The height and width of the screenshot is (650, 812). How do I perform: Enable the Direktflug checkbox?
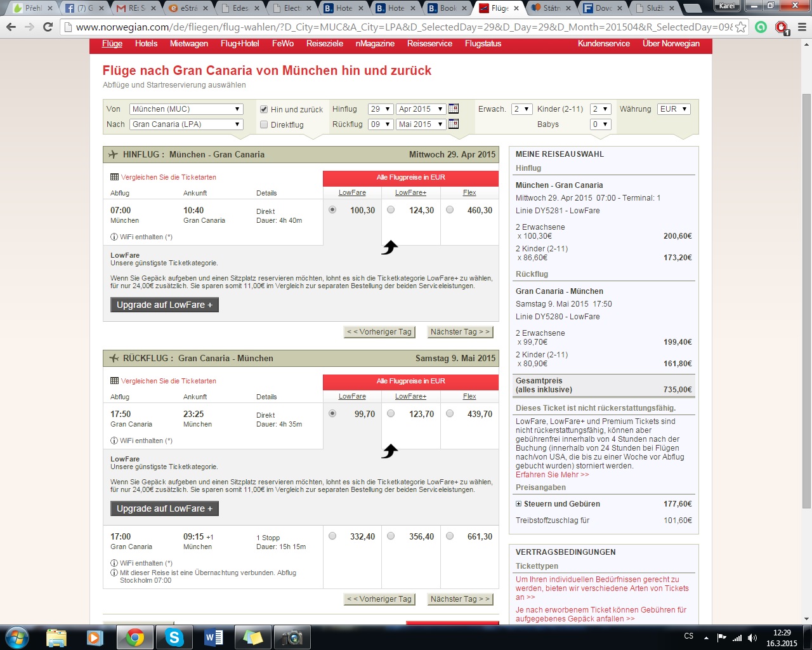(x=264, y=124)
